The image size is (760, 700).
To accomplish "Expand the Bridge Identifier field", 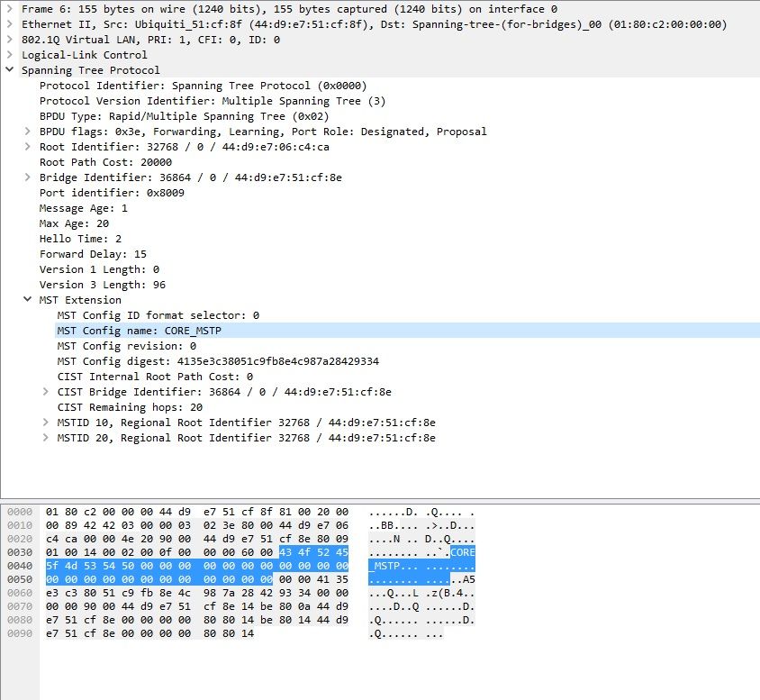I will [x=28, y=177].
